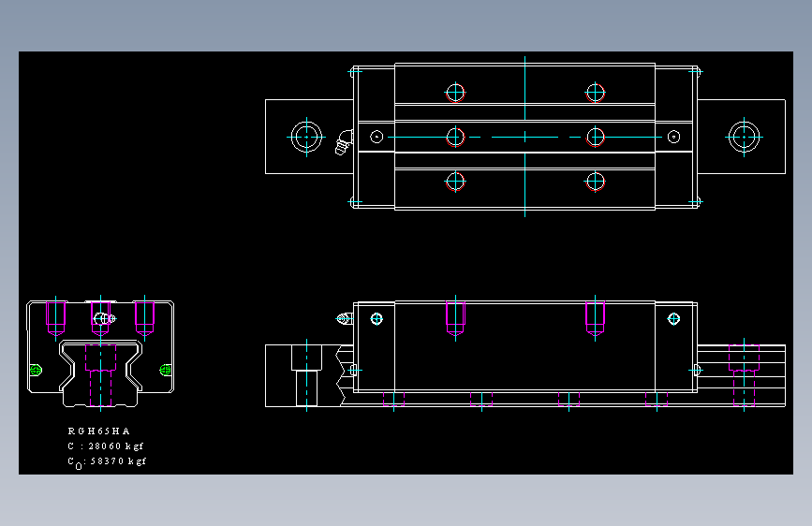
Task: Click the 'C0: 58370 kgf' static load text
Action: pos(107,461)
